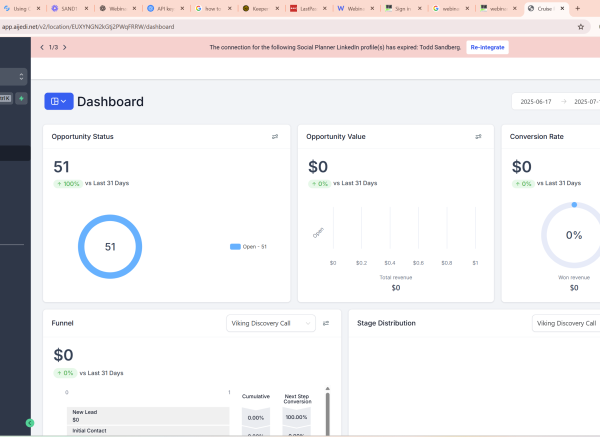Screen dimensions: 600x437
Task: Expand Funnel pipeline Viking Discovery Call dropdown
Action: 270,323
